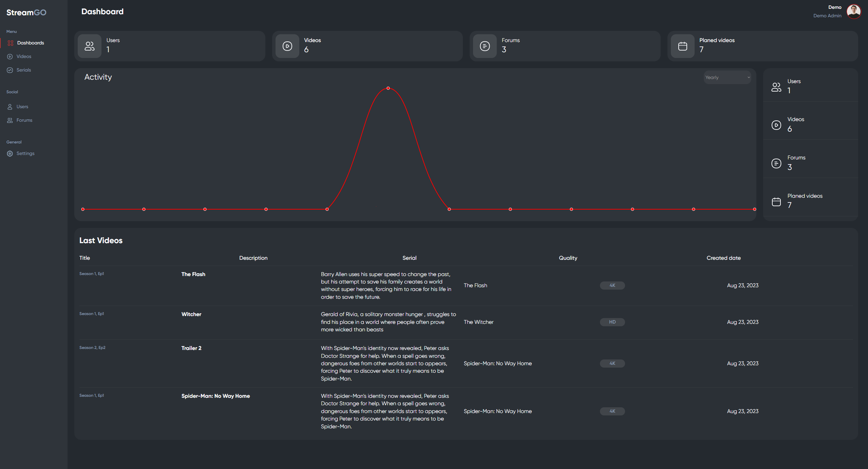
Task: Click the Settings gear icon in sidebar
Action: [10, 154]
